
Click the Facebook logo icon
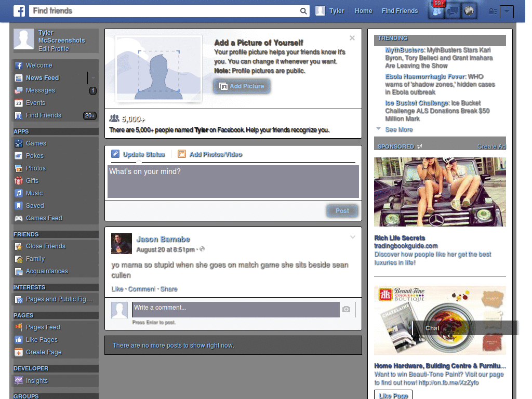point(19,11)
